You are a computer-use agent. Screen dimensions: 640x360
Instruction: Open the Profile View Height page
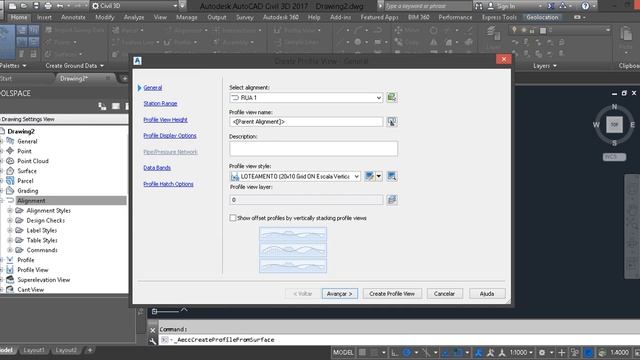click(x=165, y=120)
